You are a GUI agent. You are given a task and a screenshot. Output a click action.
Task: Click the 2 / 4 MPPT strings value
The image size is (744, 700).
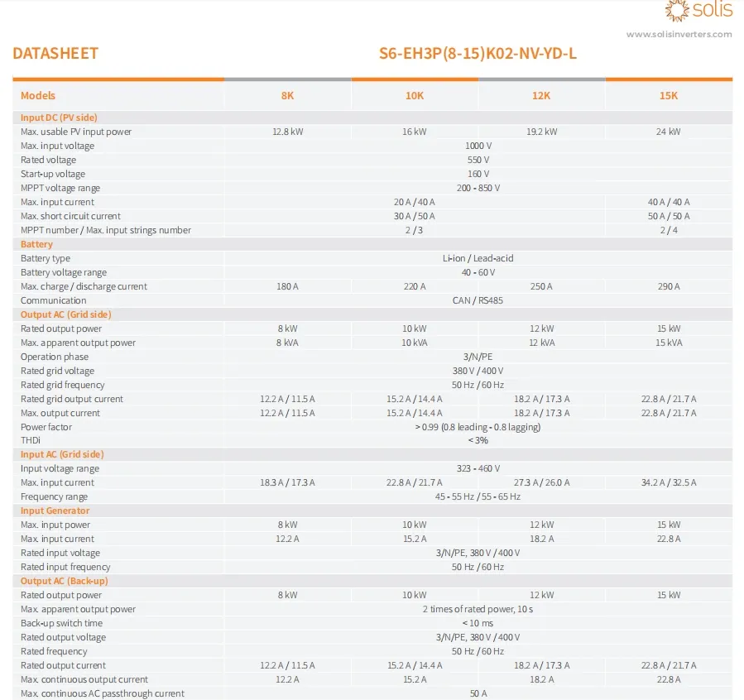[x=669, y=231]
